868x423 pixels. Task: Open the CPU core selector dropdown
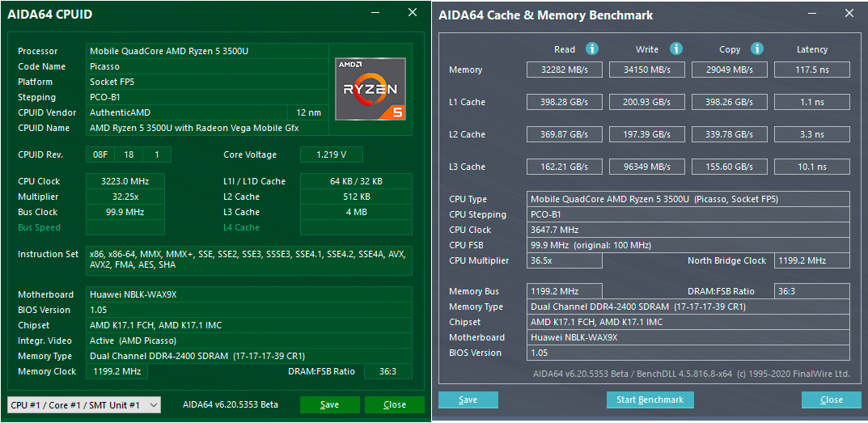click(x=84, y=404)
